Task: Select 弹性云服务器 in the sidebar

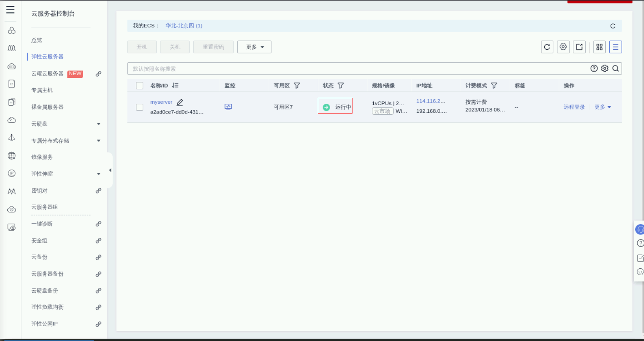Action: click(x=47, y=57)
